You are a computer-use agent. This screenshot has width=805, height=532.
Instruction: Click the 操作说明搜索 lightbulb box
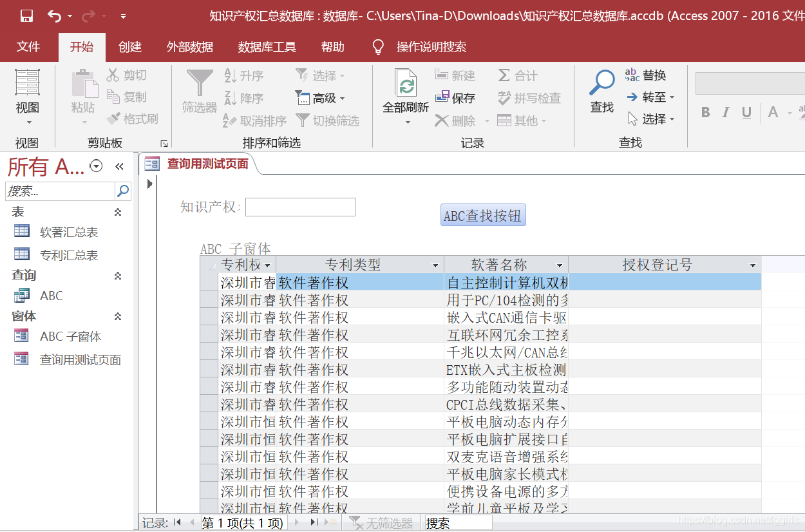[x=420, y=46]
